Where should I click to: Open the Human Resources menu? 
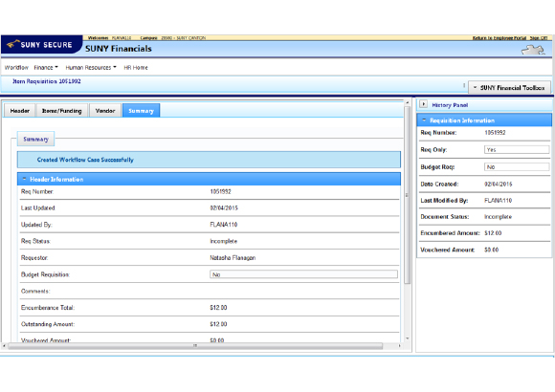click(x=91, y=67)
